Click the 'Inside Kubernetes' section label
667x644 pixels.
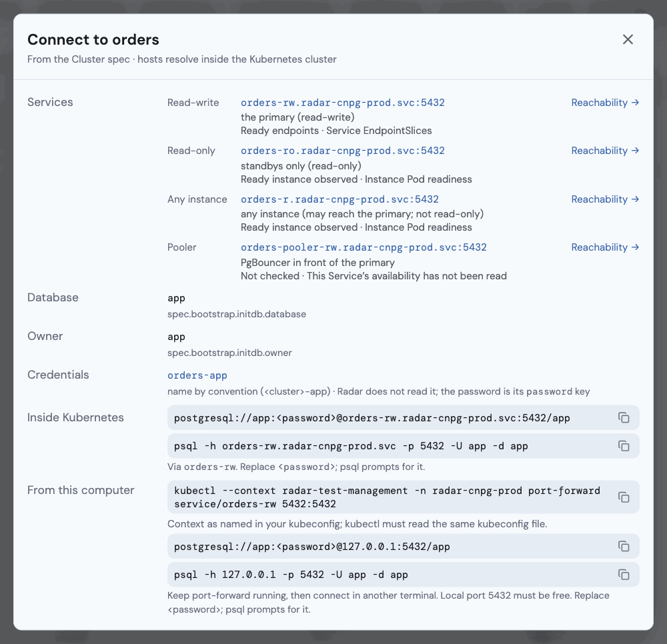[75, 417]
